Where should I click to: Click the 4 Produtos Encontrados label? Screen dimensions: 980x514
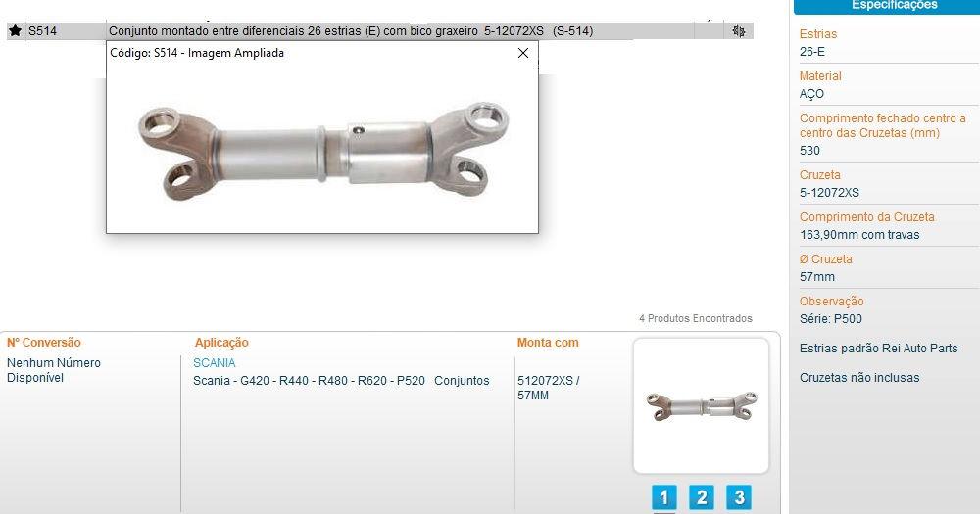[696, 318]
